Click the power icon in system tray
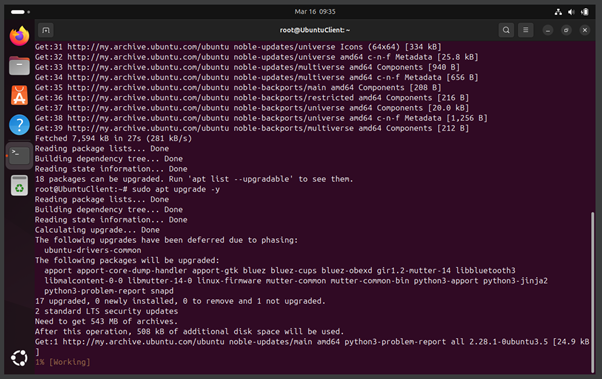This screenshot has height=379, width=602. click(585, 12)
